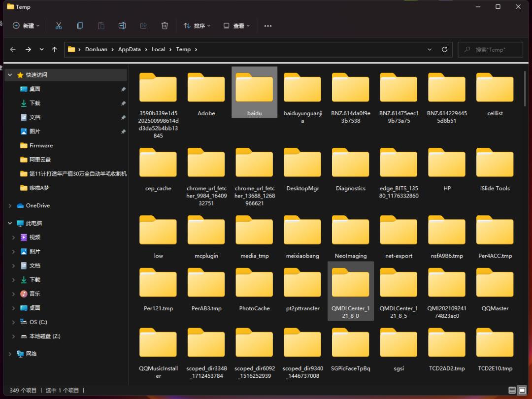Switch to details list view icon
The width and height of the screenshot is (532, 399).
click(512, 390)
